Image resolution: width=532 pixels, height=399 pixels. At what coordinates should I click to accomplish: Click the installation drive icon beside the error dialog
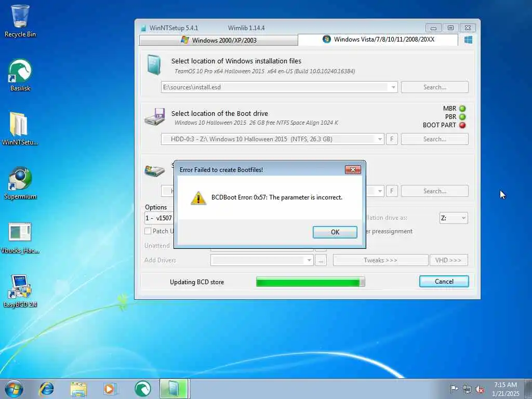coord(155,170)
